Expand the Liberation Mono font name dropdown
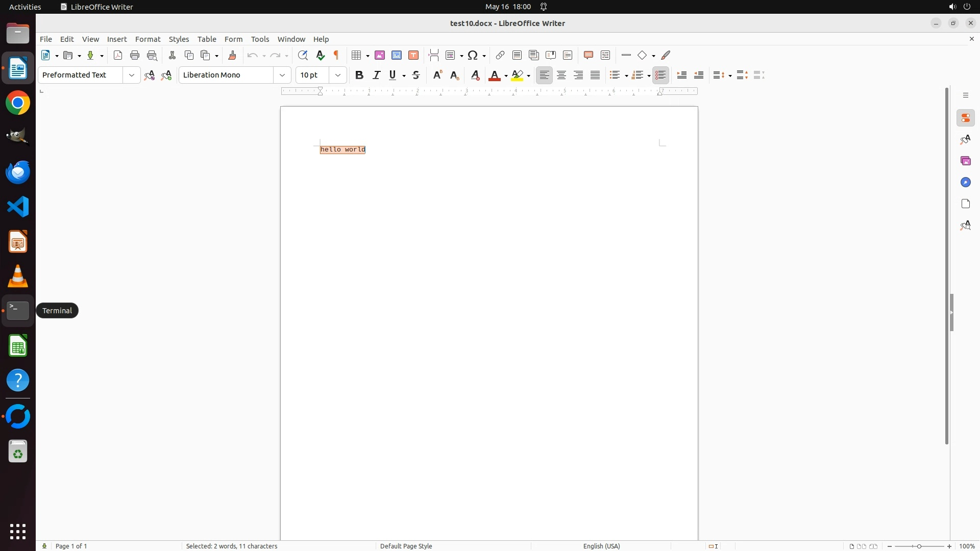This screenshot has height=551, width=980. [x=282, y=75]
